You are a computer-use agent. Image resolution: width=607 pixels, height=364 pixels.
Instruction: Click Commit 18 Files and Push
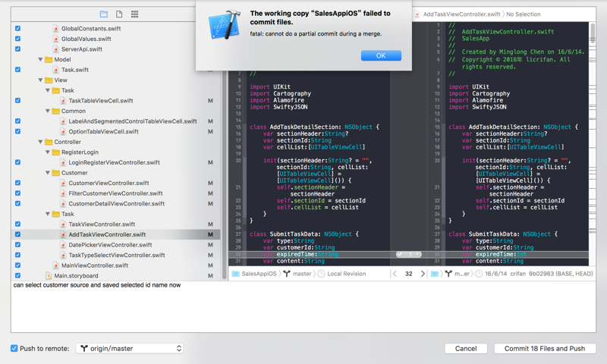[x=545, y=349]
